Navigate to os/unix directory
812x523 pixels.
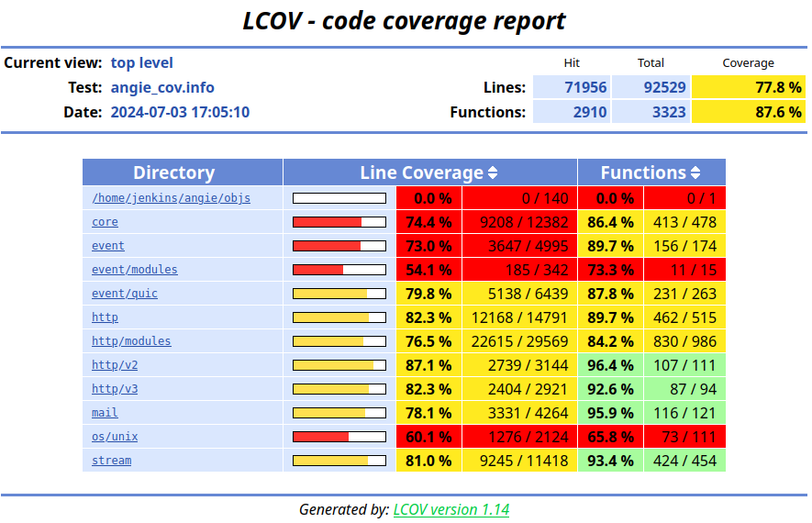pos(115,437)
